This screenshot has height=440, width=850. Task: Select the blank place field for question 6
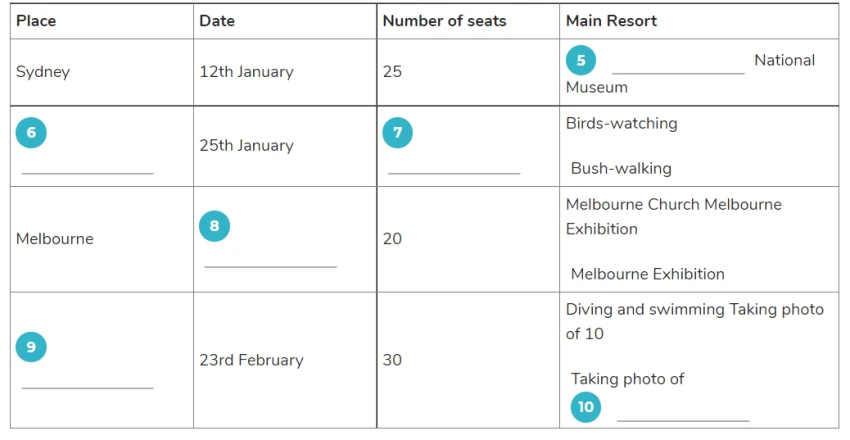click(87, 165)
